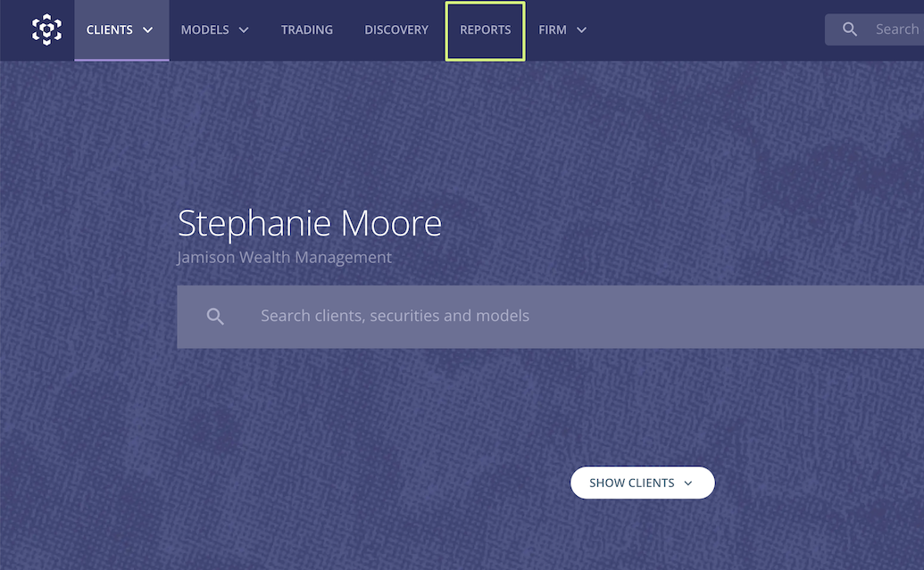This screenshot has width=924, height=570.
Task: Open the Show Clients dropdown button
Action: pos(642,483)
